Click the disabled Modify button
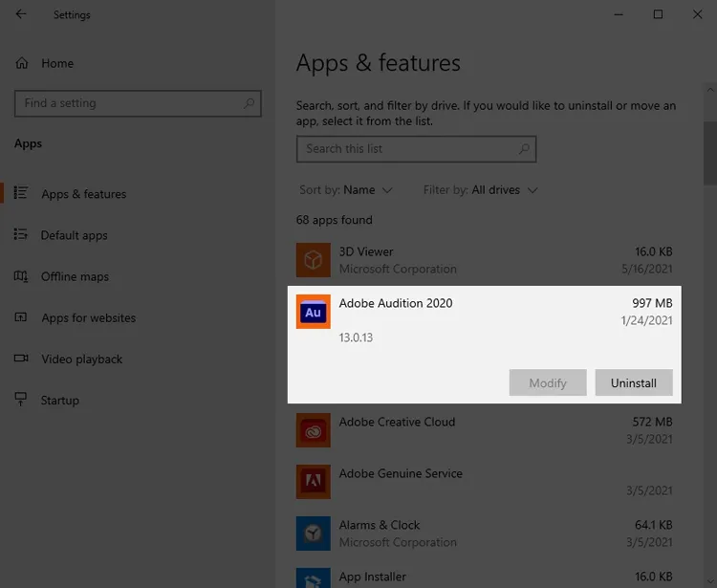Viewport: 717px width, 588px height. coord(548,382)
